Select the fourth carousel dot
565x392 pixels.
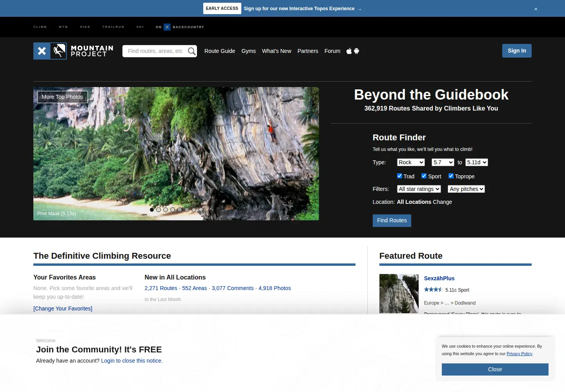point(173,210)
